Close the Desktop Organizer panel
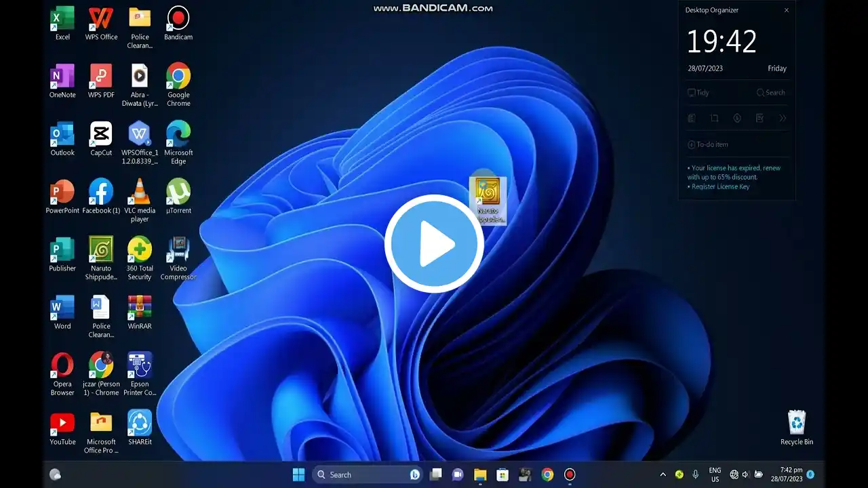Screen dimensions: 868x488 point(787,10)
